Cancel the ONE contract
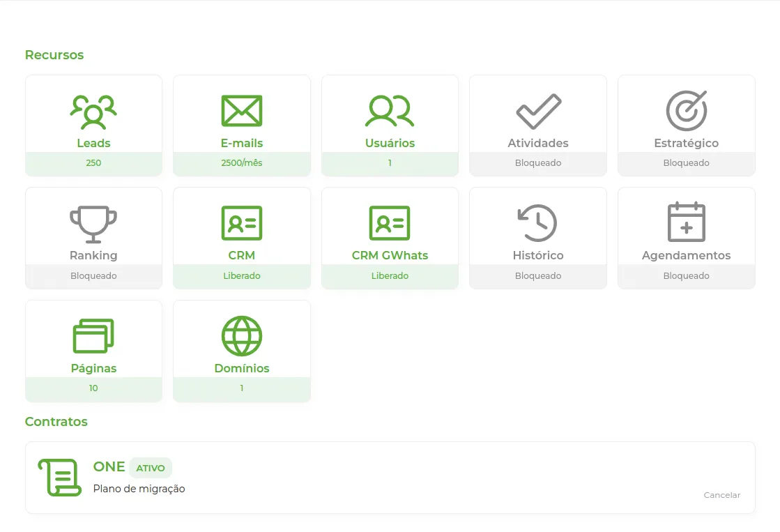The width and height of the screenshot is (780, 532). coord(722,495)
